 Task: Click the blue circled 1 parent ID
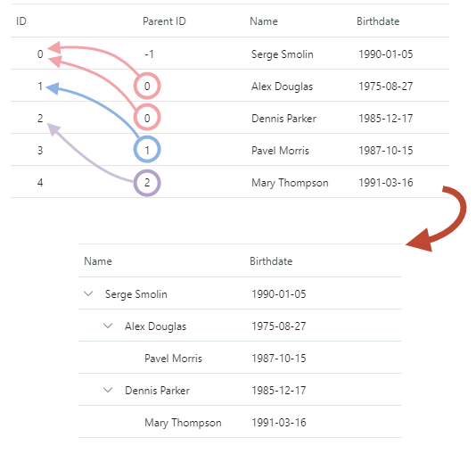coord(147,150)
